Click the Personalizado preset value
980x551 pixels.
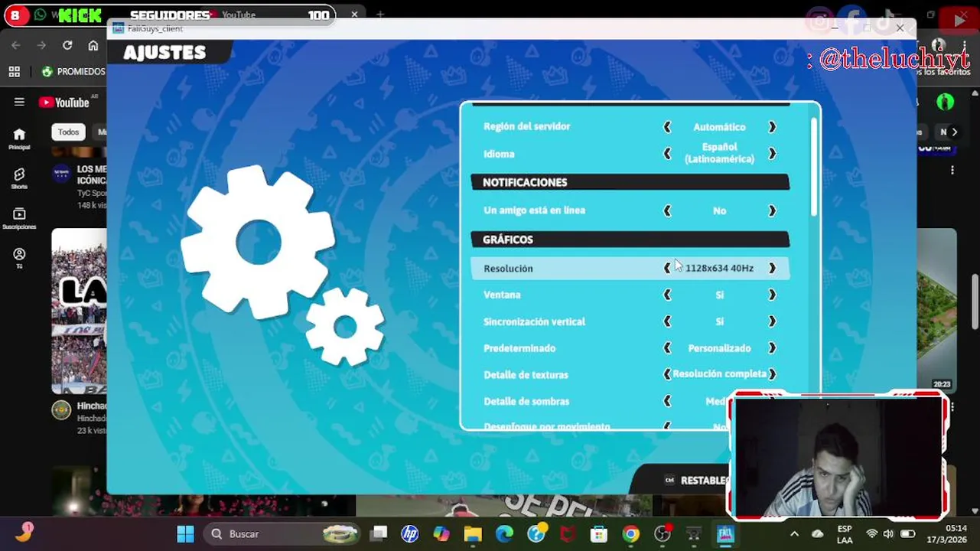(719, 348)
